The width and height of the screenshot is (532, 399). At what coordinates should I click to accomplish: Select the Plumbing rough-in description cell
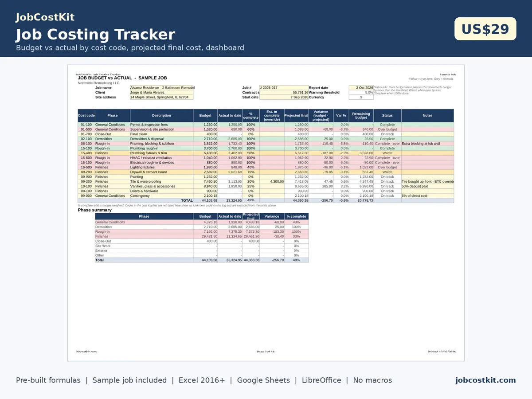tap(161, 148)
